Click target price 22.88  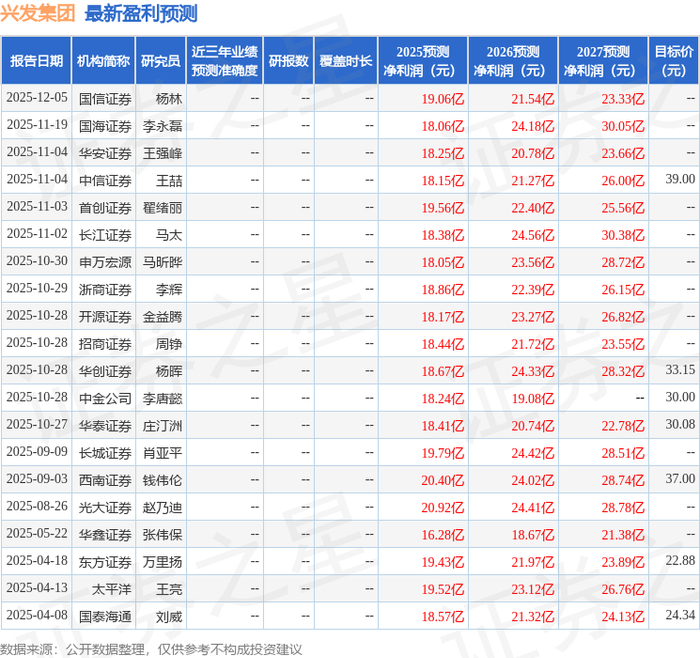pyautogui.click(x=680, y=560)
